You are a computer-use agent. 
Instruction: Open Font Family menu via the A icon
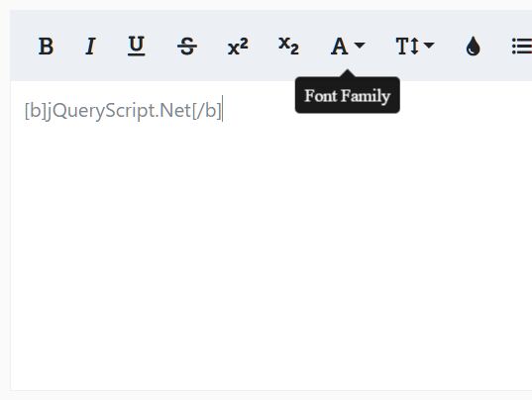[339, 46]
